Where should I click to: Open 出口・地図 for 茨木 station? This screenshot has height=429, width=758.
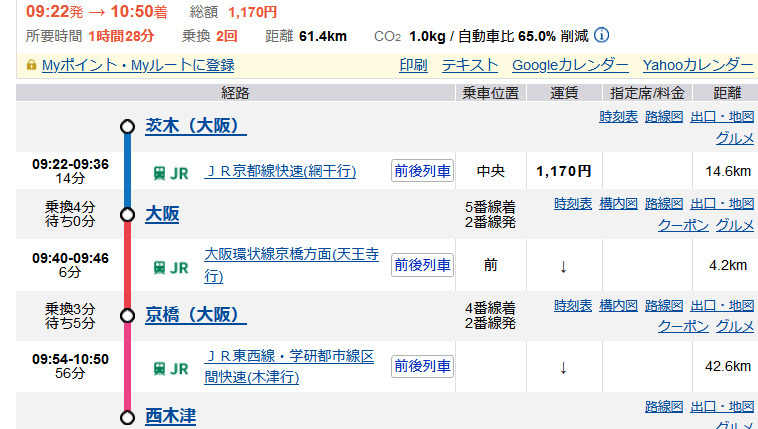tap(722, 117)
